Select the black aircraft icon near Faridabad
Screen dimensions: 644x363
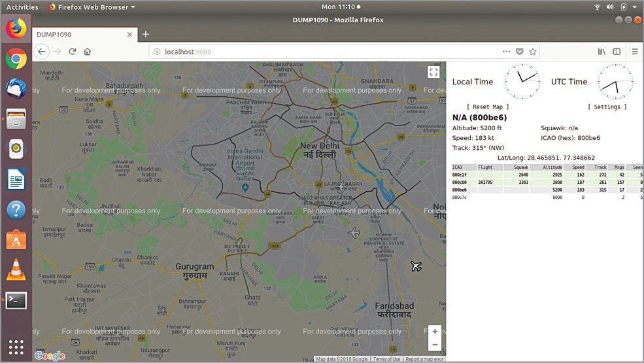pos(416,266)
